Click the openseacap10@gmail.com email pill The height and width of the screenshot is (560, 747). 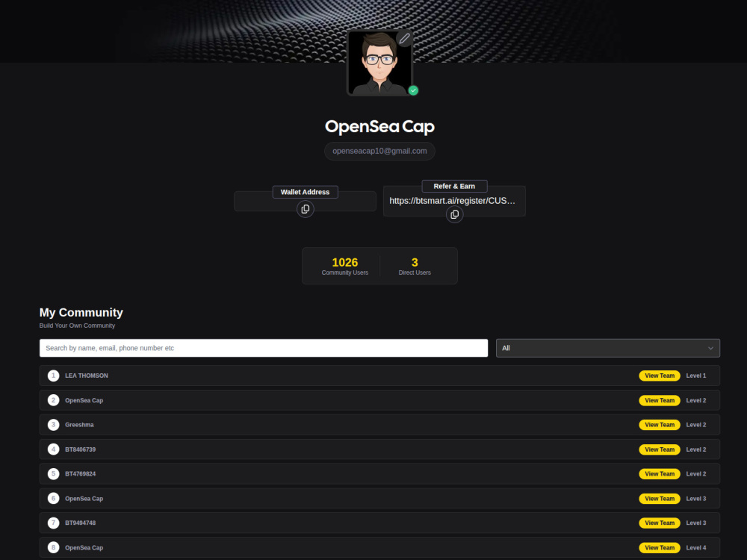(x=379, y=151)
